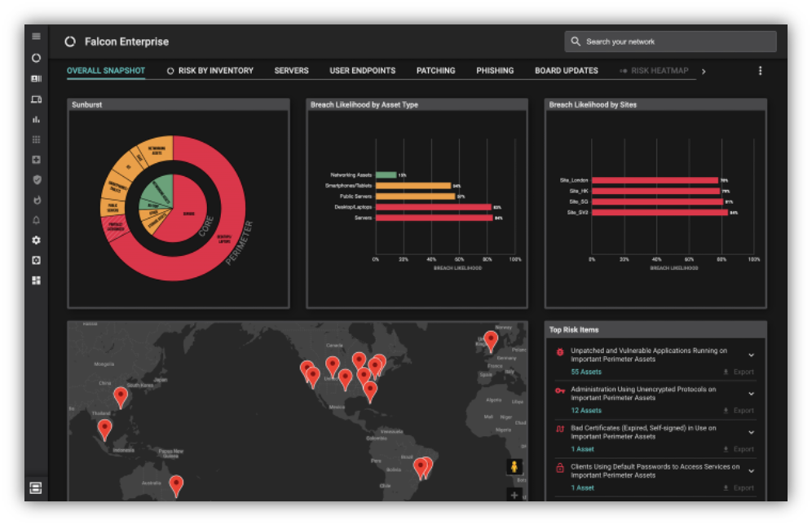Expand the Clients Using Default Passwords item
The width and height of the screenshot is (812, 525).
[752, 471]
